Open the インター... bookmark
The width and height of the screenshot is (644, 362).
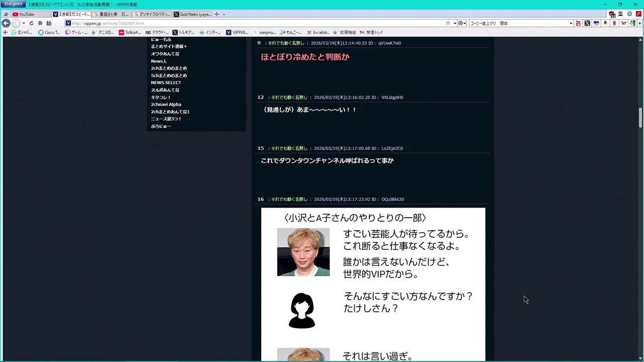coord(210,32)
